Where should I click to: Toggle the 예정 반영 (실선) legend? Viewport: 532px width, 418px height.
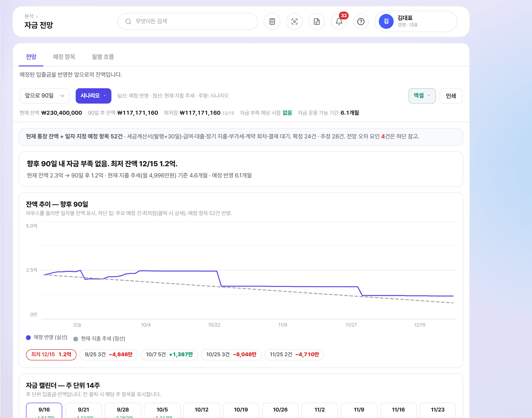coord(47,337)
